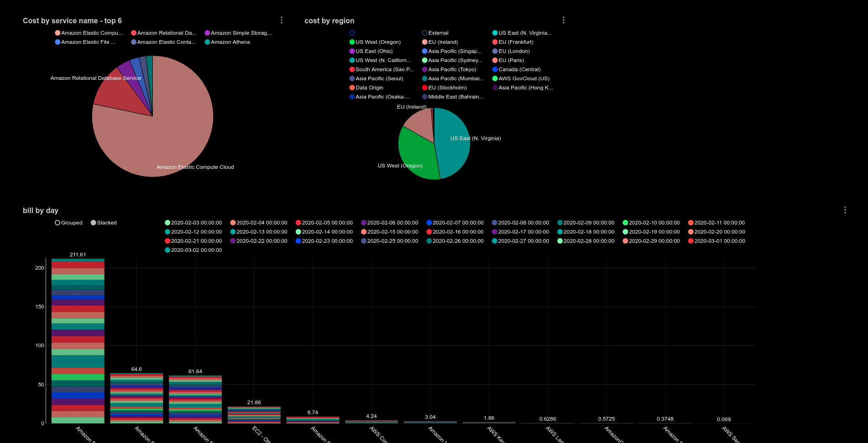Toggle the 2020-02-11 series in legend
868x443 pixels.
[x=716, y=223]
